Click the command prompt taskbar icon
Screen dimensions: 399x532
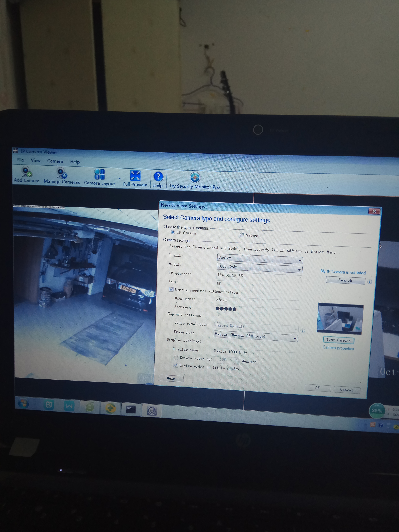[x=131, y=409]
